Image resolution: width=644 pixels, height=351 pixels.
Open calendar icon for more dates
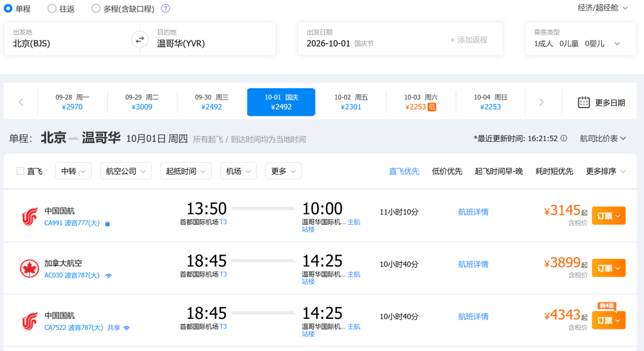pos(584,102)
